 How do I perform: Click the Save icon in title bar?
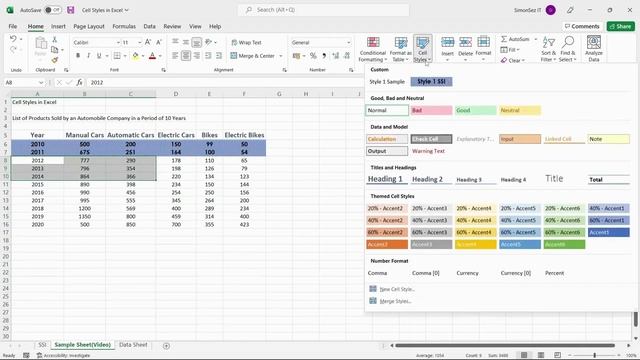point(71,10)
